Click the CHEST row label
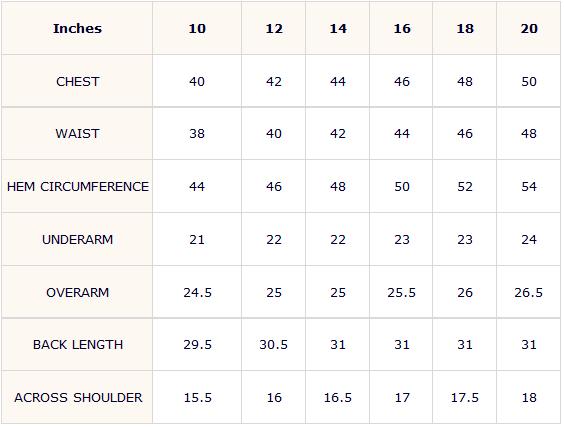This screenshot has height=427, width=564. (77, 82)
